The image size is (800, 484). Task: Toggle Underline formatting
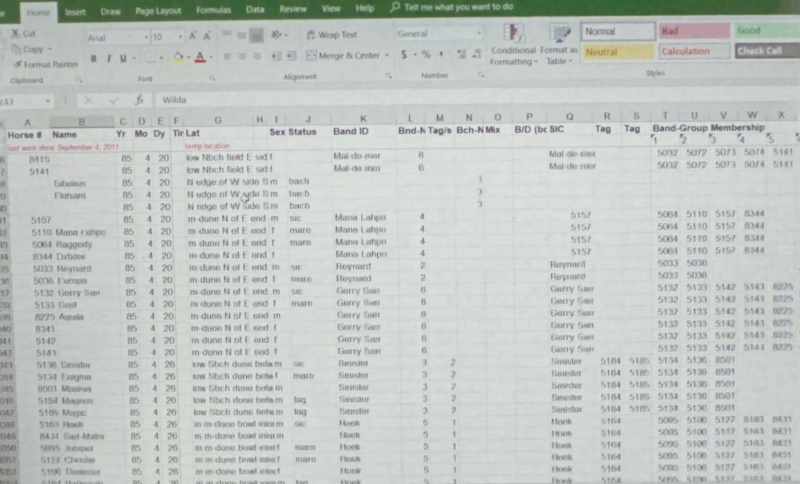123,59
